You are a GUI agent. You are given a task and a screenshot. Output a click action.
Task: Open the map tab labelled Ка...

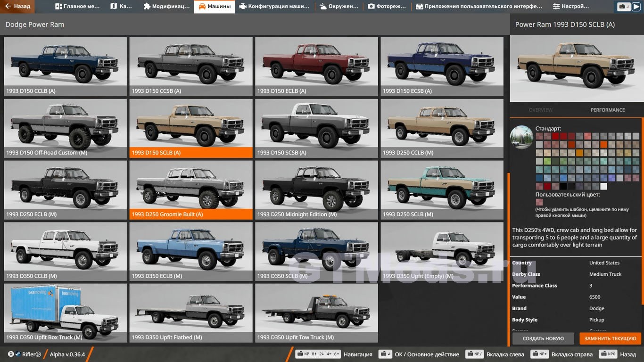[x=121, y=7]
